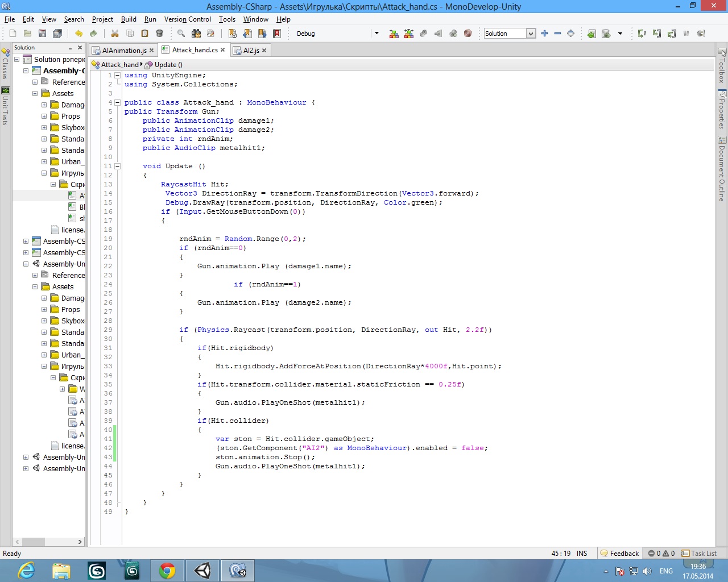728x582 pixels.
Task: Fold the Attack_hand class code block
Action: [x=117, y=103]
